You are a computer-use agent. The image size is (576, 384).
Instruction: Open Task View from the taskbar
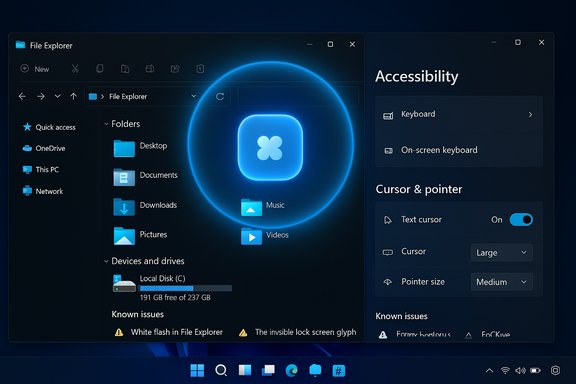(268, 370)
